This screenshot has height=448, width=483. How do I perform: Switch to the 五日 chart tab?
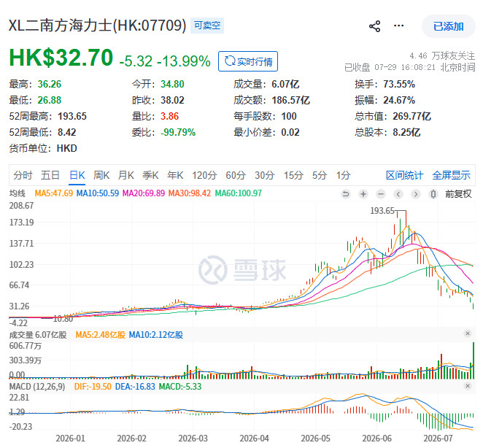pyautogui.click(x=50, y=175)
